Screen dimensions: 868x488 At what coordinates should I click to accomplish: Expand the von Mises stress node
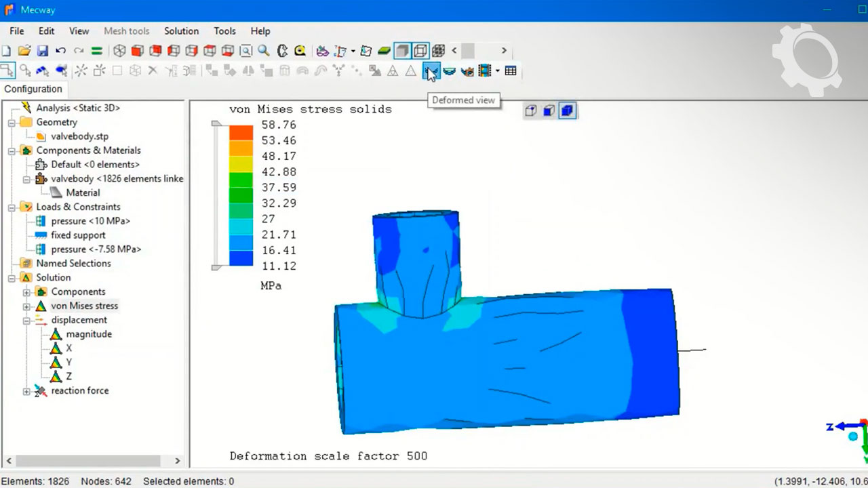click(26, 306)
